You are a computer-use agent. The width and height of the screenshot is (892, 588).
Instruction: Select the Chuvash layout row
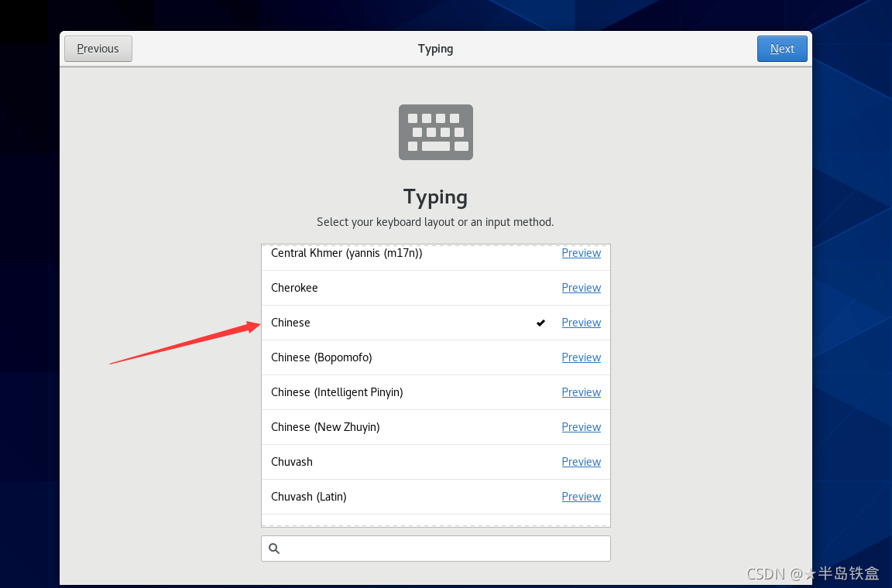[x=436, y=462]
